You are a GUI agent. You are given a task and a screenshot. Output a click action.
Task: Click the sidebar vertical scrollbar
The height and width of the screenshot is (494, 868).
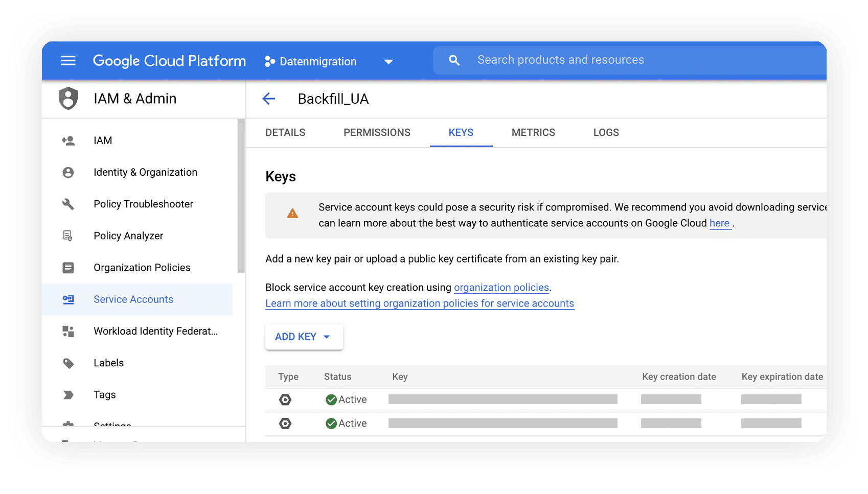(241, 196)
